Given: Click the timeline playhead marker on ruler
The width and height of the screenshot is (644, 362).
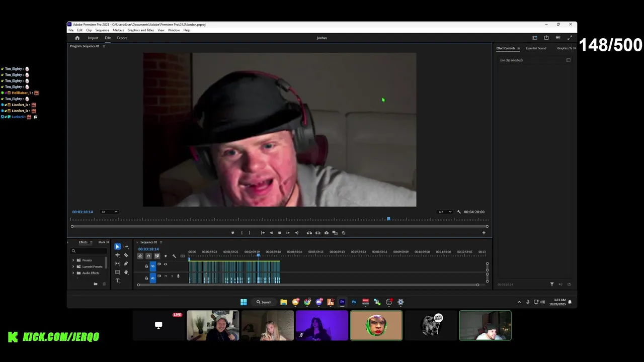Looking at the screenshot, I should pos(259,255).
